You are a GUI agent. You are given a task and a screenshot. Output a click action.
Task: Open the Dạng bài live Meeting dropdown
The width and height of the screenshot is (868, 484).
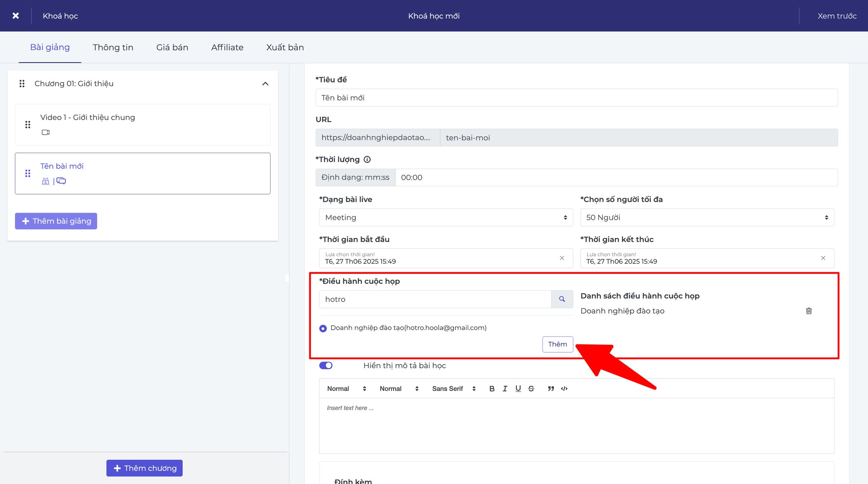(x=446, y=218)
